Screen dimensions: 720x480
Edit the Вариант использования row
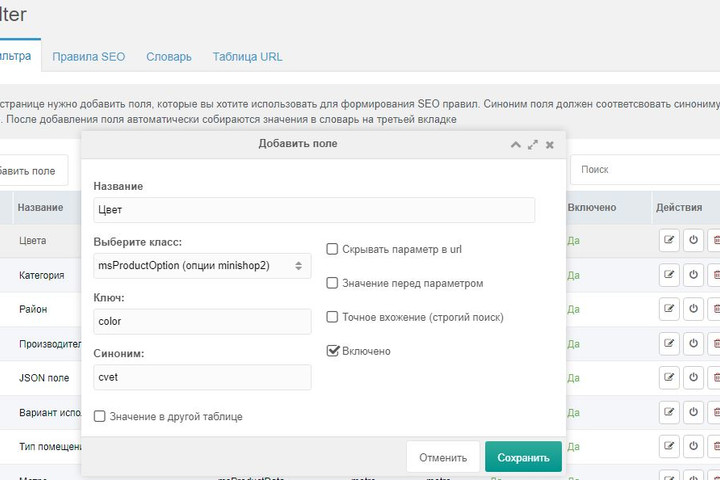coord(669,412)
